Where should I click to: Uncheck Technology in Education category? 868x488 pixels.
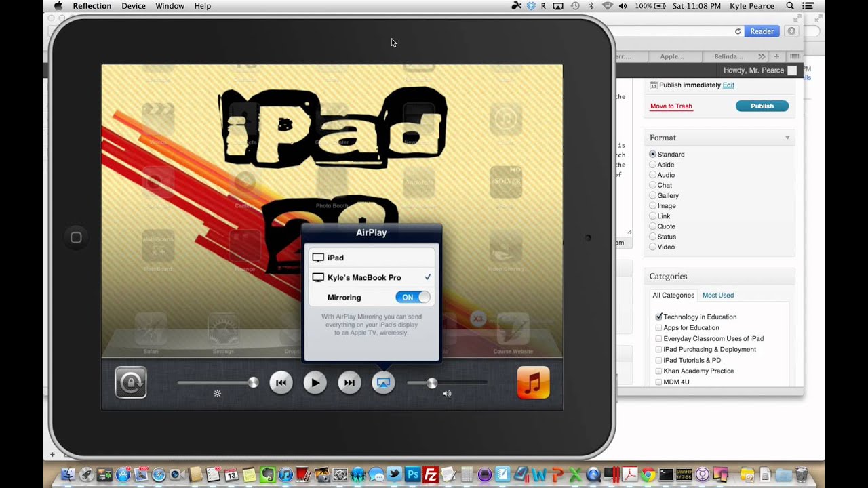[x=658, y=317]
